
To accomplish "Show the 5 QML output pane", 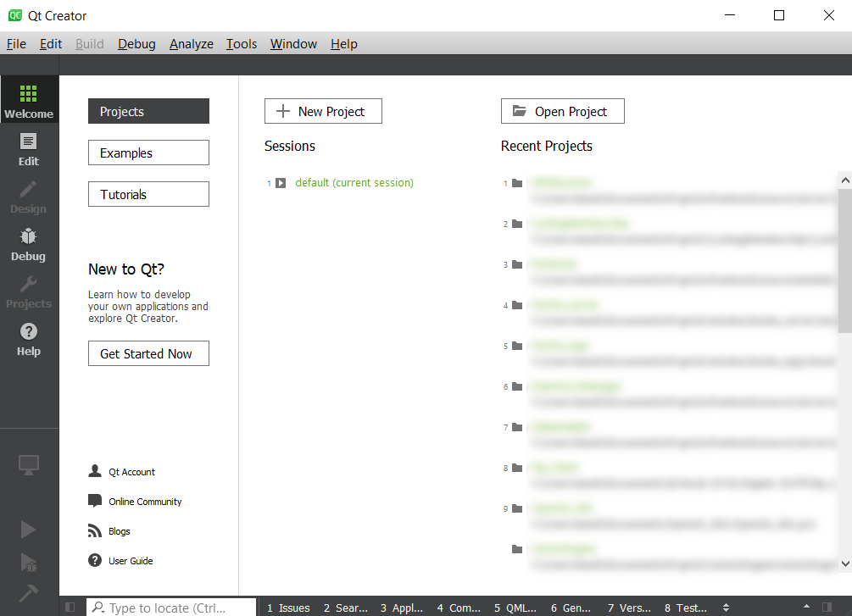I will [515, 608].
